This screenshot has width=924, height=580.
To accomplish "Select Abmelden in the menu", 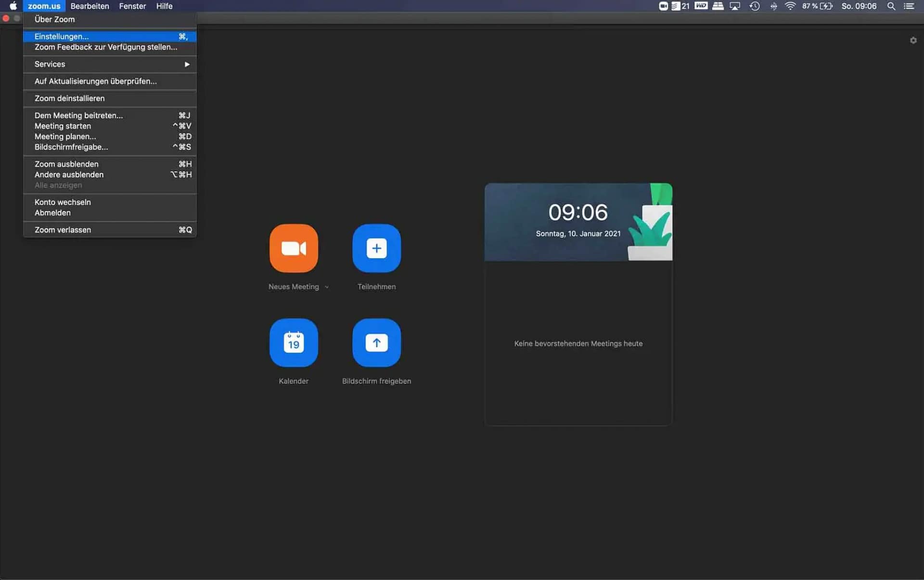I will coord(110,213).
